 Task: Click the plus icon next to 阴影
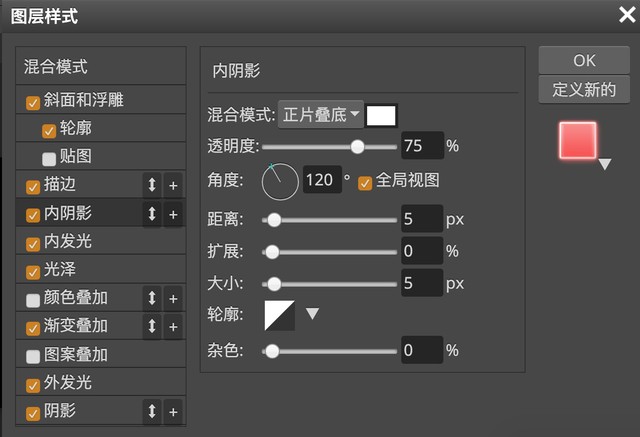[x=173, y=411]
